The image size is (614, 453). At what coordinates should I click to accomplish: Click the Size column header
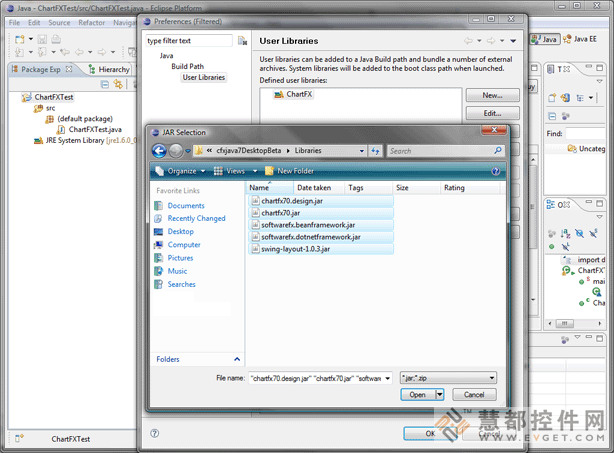tap(416, 188)
